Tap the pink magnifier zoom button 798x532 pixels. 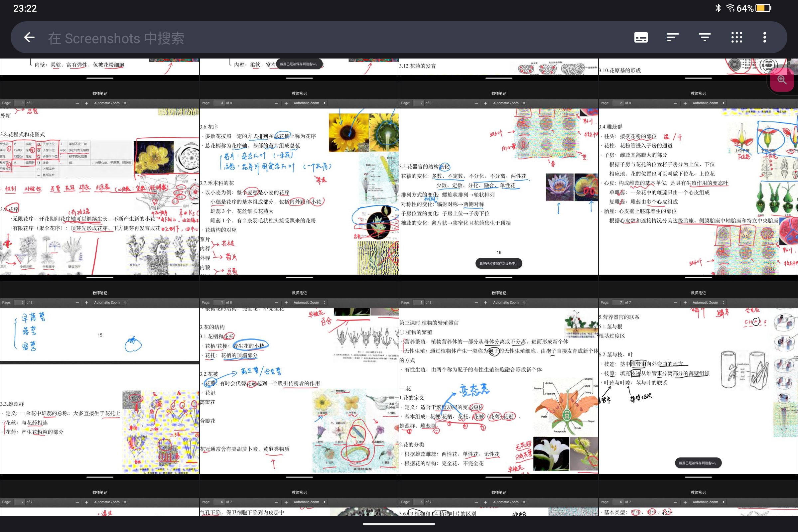782,80
